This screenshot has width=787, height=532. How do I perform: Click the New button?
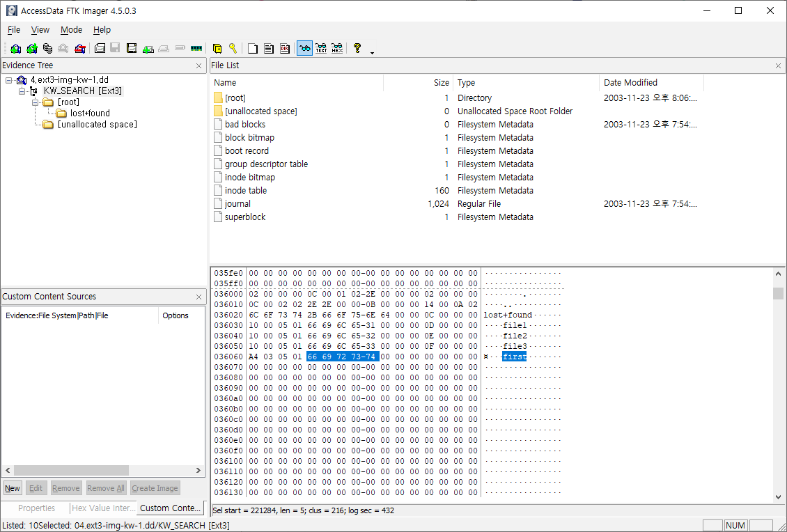[13, 488]
